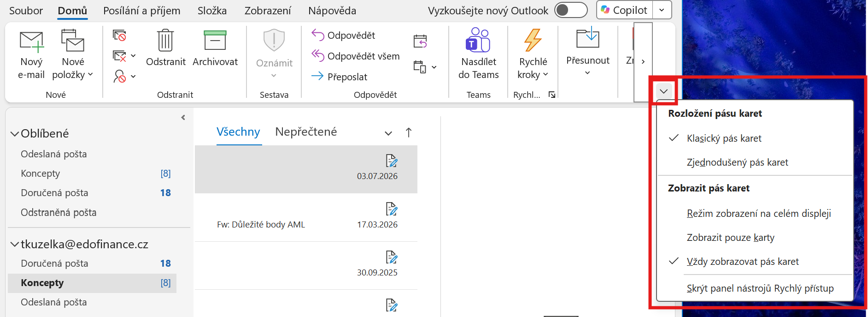Open the Posílání a příjem tab

[x=142, y=11]
